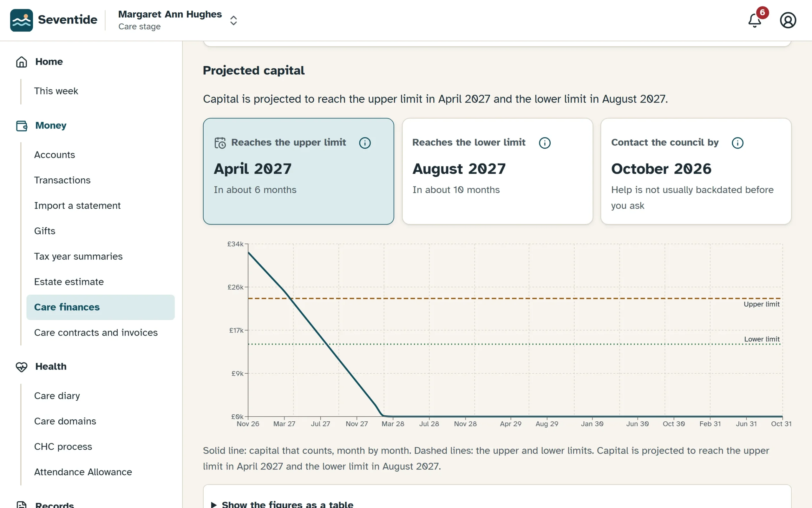Click the £26k axis label
This screenshot has height=508, width=812.
[x=236, y=287]
